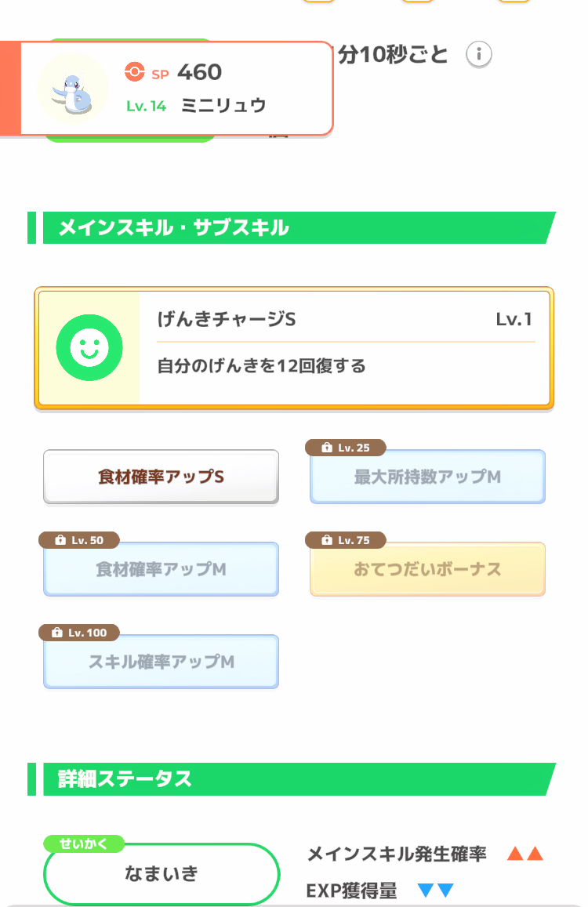Open the ミニリュウ portrait thumbnail

[x=73, y=88]
